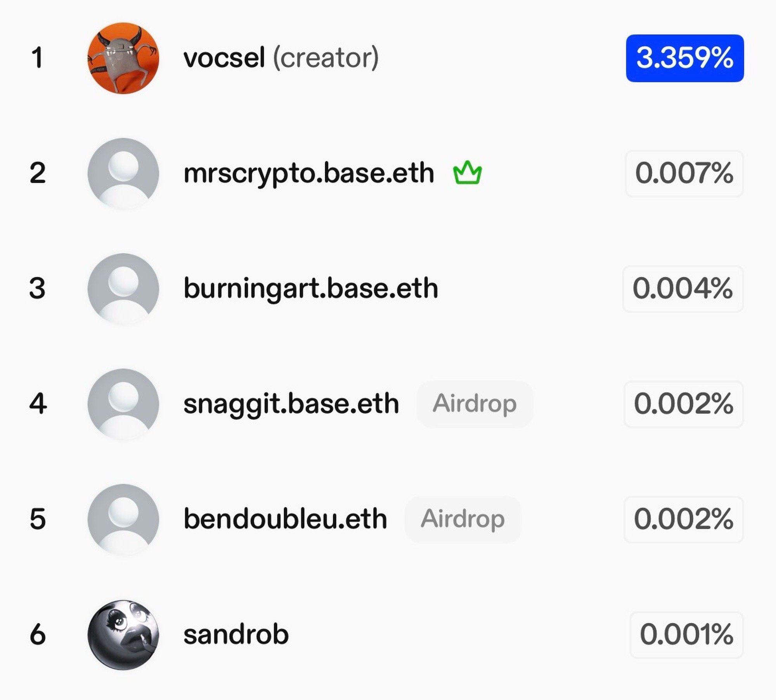Open burningart.base.eth profile name
Viewport: 776px width, 700px height.
point(311,289)
